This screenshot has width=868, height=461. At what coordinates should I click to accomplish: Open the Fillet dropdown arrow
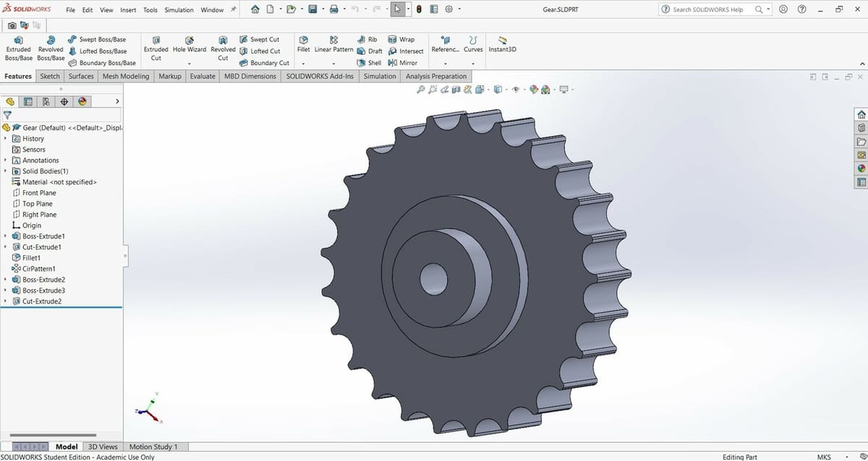coord(304,64)
